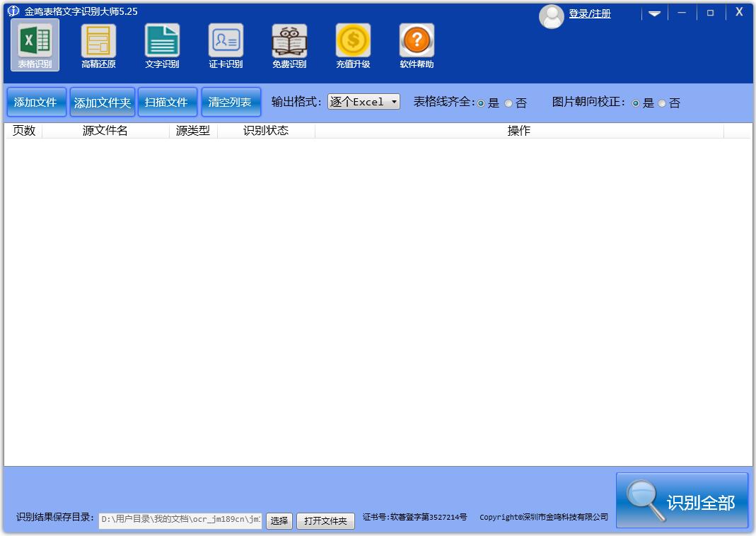Click the 页数 column header
The height and width of the screenshot is (536, 756).
click(x=23, y=131)
